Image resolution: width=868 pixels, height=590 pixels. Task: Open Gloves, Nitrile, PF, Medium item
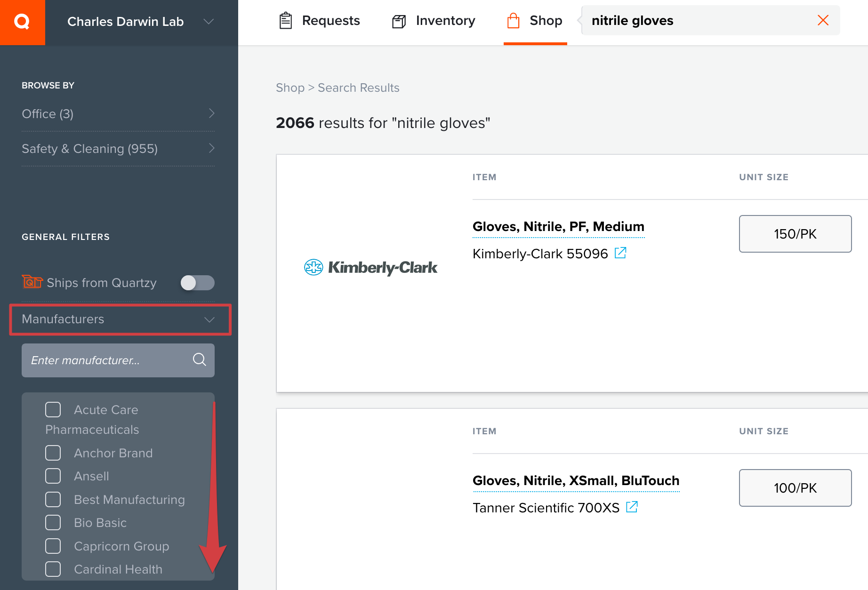coord(558,227)
